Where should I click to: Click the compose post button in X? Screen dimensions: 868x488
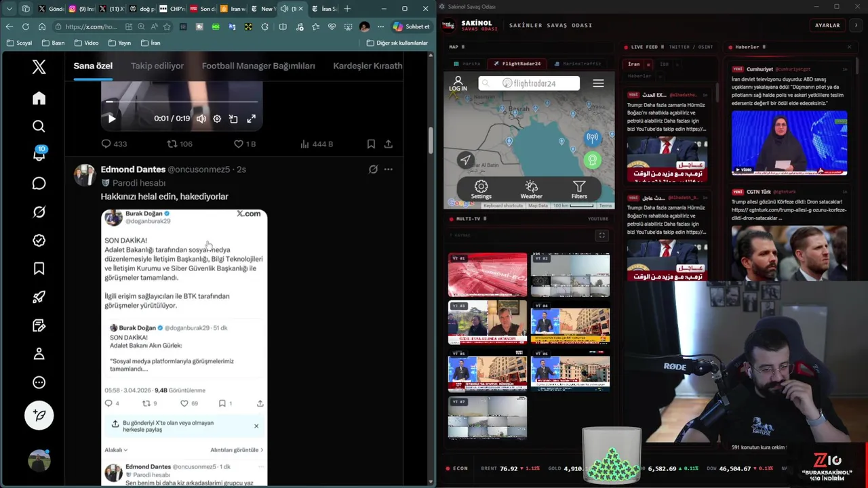39,415
